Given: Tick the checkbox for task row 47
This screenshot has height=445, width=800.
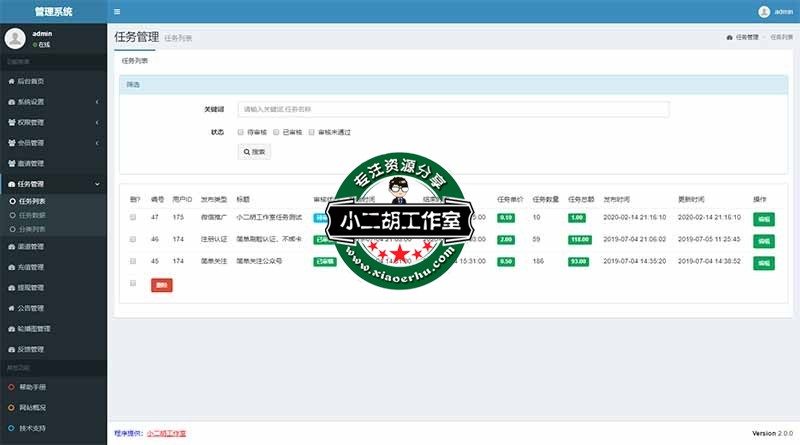Looking at the screenshot, I should 133,217.
